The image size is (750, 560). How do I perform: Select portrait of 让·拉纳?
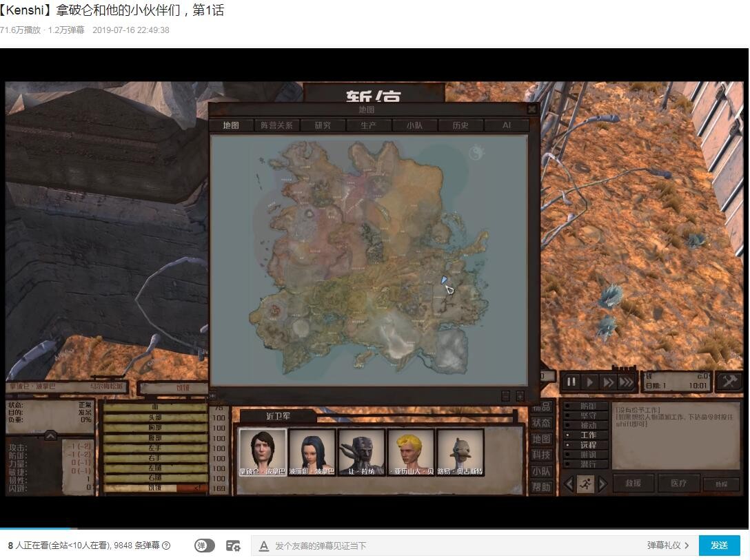[362, 452]
